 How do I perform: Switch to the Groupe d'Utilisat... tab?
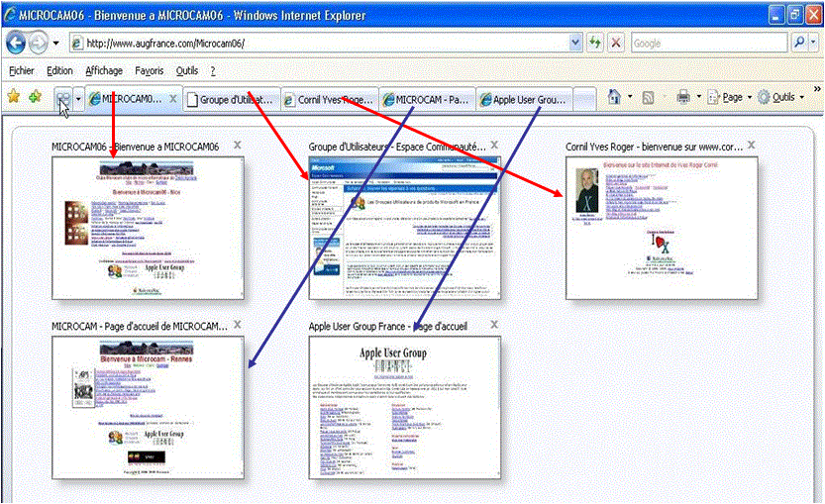point(232,99)
